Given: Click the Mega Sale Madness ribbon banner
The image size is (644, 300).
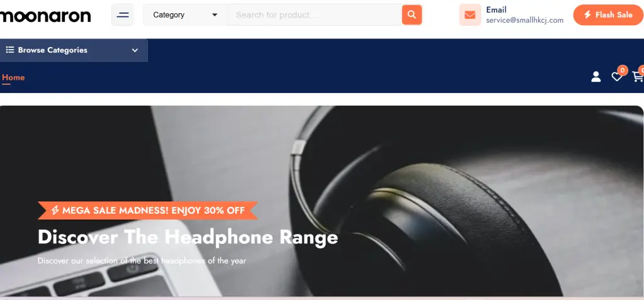Looking at the screenshot, I should click(148, 211).
